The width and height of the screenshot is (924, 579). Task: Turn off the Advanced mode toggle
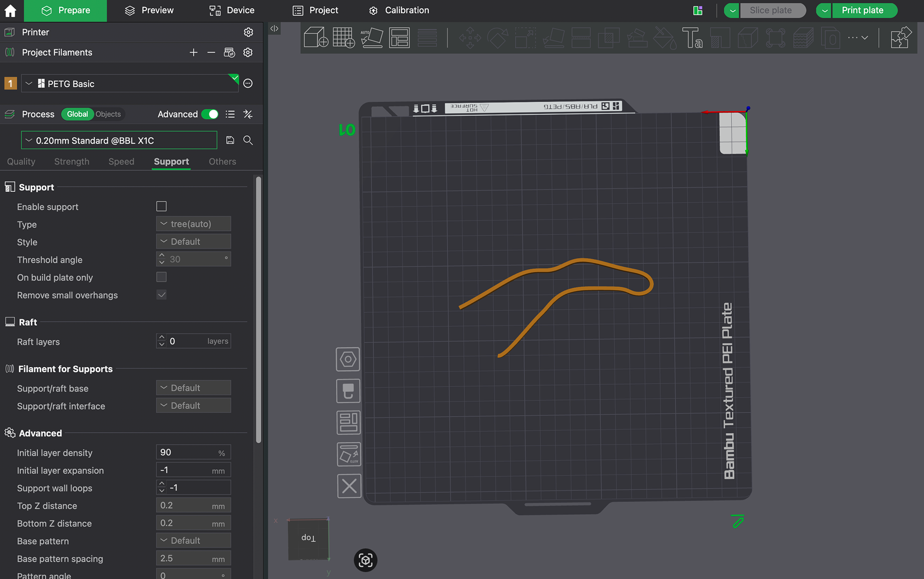(x=210, y=114)
